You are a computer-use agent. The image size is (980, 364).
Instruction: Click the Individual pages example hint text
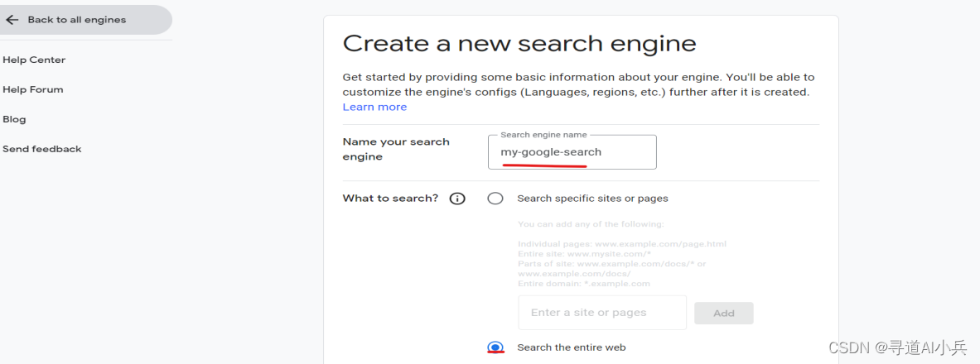coord(621,244)
